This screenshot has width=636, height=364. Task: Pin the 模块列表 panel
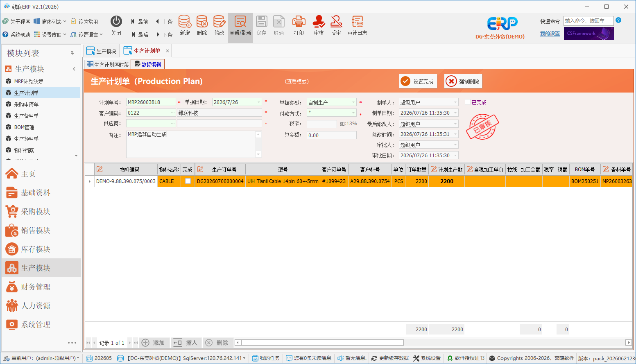click(72, 53)
